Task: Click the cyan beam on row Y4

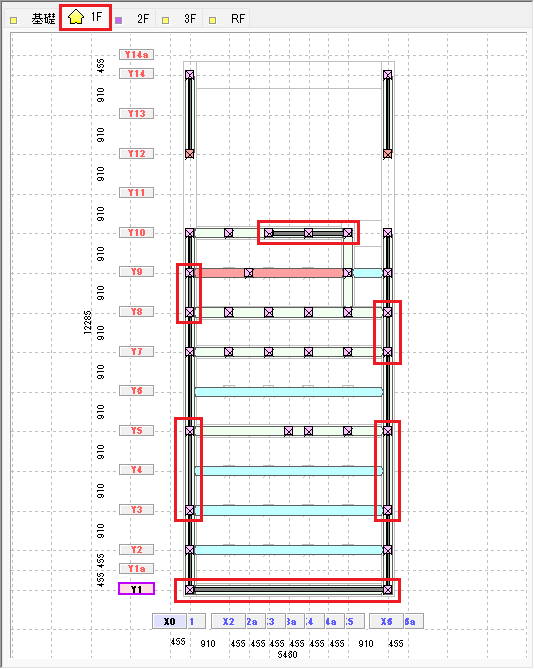Action: (289, 471)
